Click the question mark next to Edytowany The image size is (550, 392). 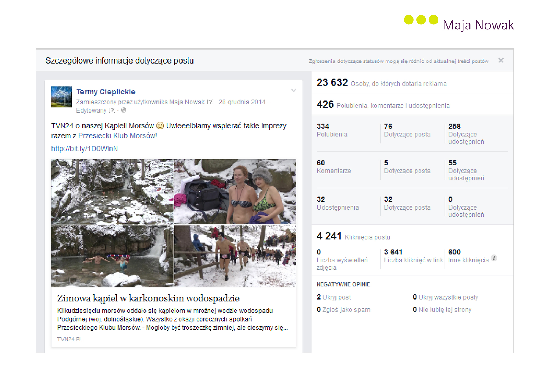tap(112, 110)
